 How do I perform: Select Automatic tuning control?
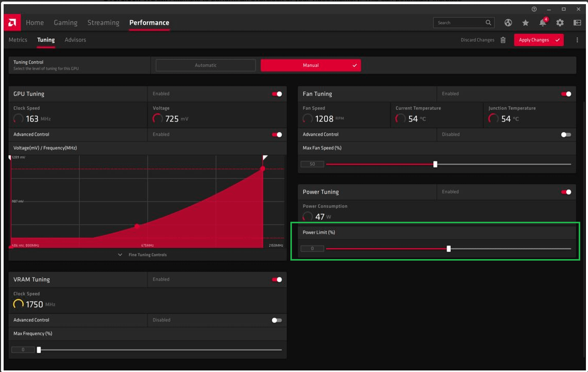[205, 65]
